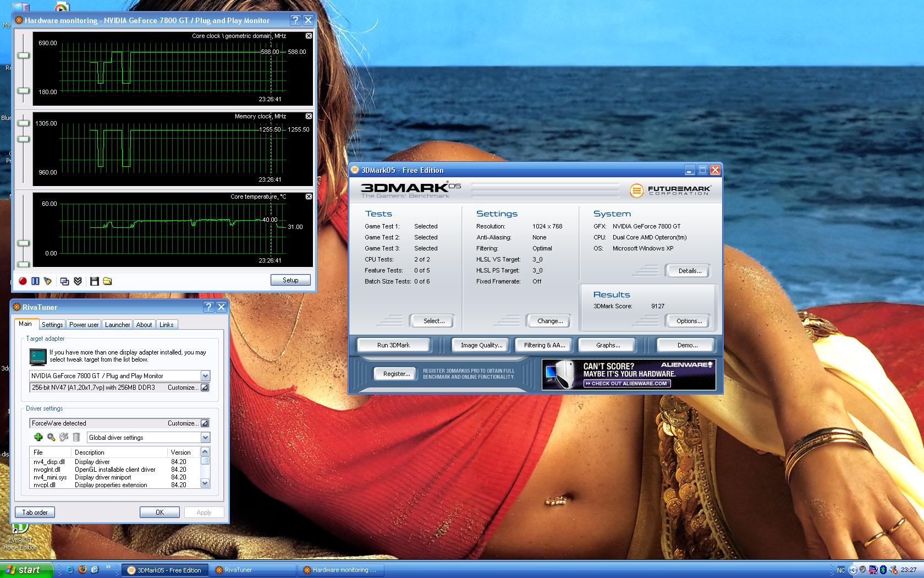Click slider handle beside Core temperature graph
The image size is (924, 578).
tap(23, 243)
